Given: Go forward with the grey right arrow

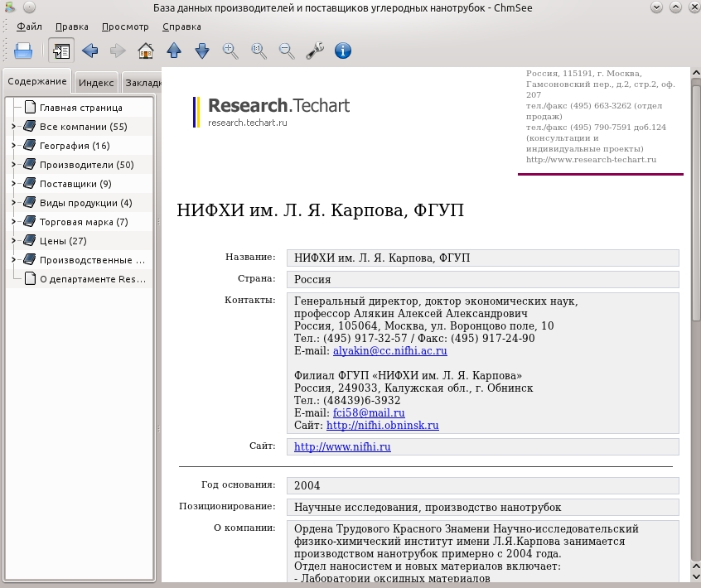Looking at the screenshot, I should coord(118,51).
